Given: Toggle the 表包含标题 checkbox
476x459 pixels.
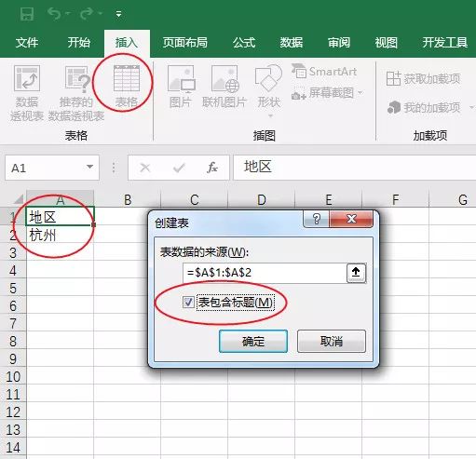Looking at the screenshot, I should coord(188,302).
